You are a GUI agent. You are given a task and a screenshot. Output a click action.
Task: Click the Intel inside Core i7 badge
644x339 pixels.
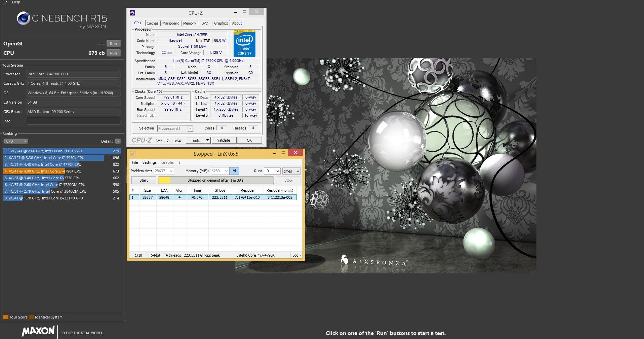pyautogui.click(x=244, y=43)
